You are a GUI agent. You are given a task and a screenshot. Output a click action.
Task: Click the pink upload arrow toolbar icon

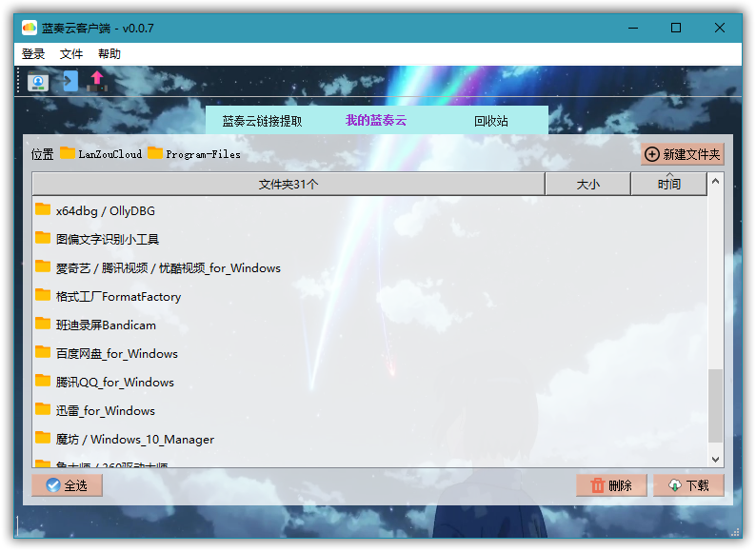coord(97,81)
